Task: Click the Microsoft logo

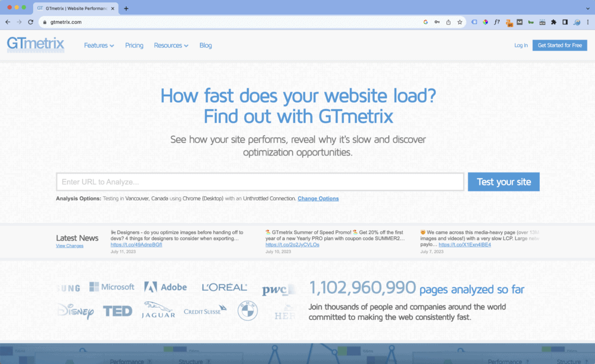Action: pyautogui.click(x=112, y=287)
